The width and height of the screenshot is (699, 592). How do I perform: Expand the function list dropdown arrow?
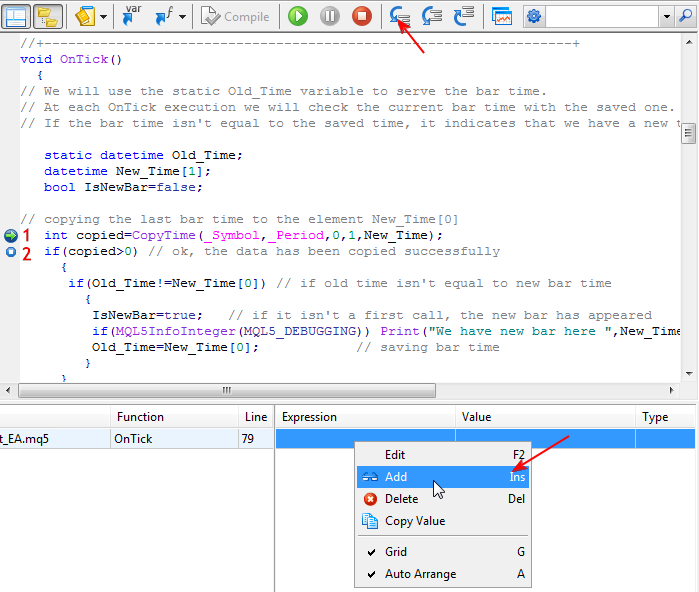pyautogui.click(x=182, y=17)
